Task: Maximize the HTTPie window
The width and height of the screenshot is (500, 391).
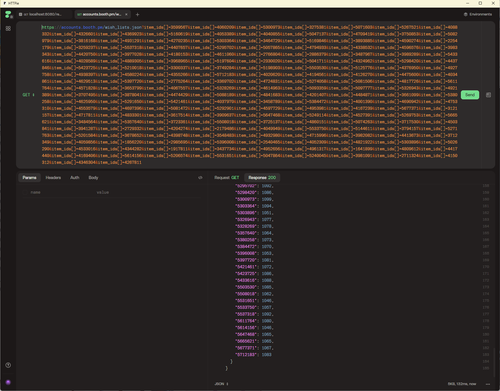Action: coord(480,3)
